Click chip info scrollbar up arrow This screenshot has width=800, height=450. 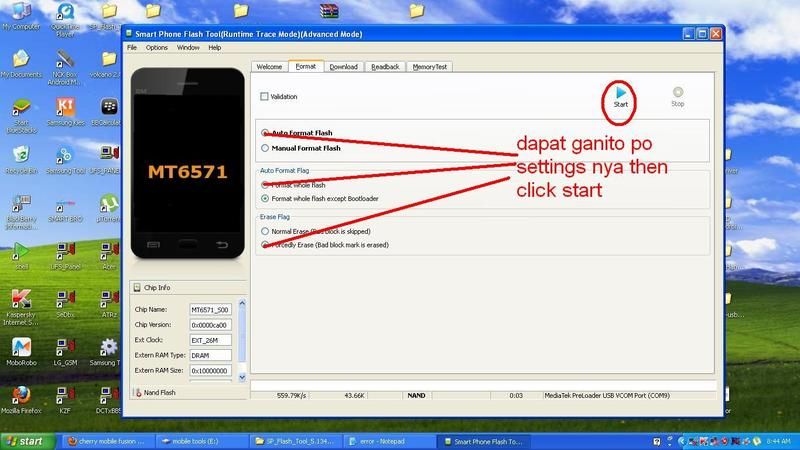point(242,303)
